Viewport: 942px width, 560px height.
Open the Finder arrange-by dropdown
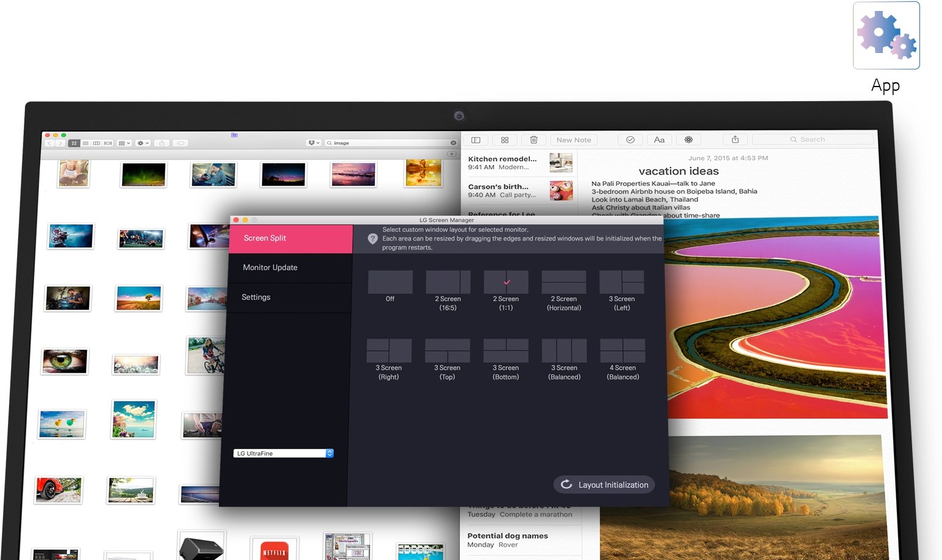[124, 143]
